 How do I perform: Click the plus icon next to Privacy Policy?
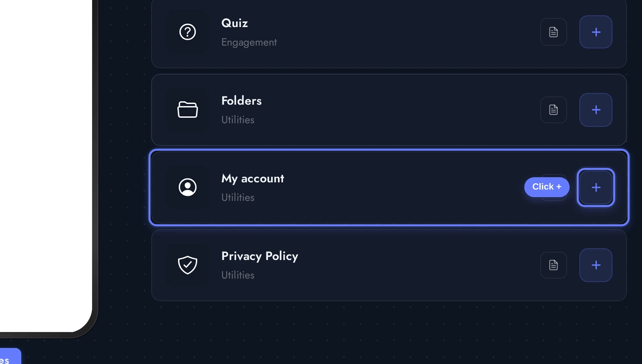[x=595, y=265]
